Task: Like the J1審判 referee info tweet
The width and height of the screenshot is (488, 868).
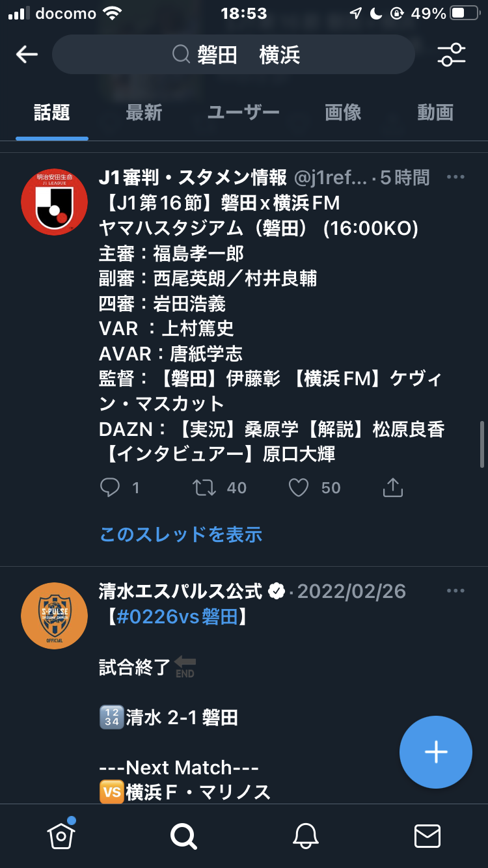Action: point(299,487)
